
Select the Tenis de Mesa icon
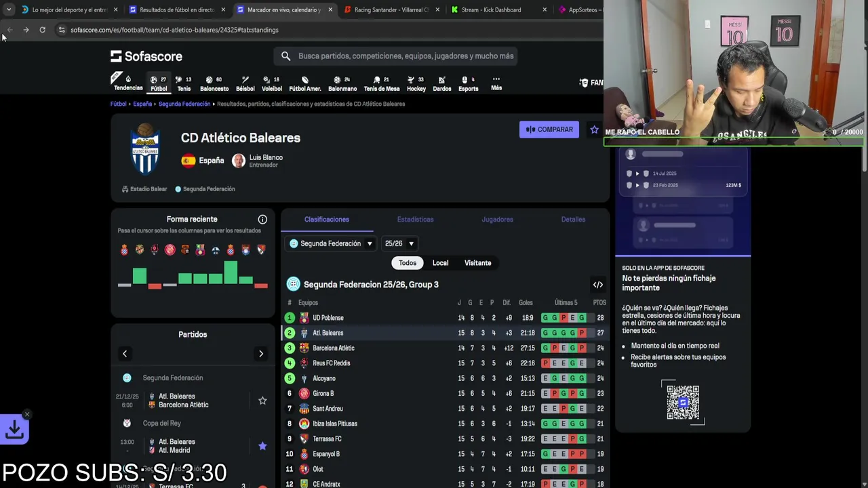[382, 83]
